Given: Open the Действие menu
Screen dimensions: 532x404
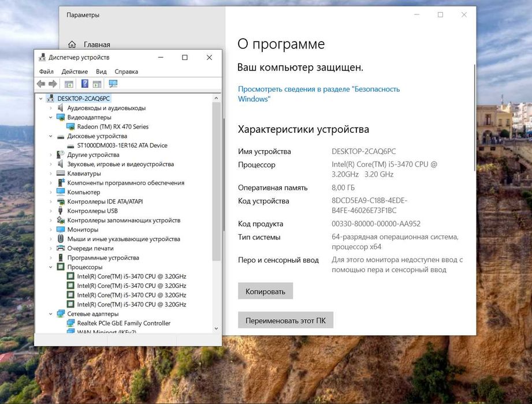Looking at the screenshot, I should point(75,72).
